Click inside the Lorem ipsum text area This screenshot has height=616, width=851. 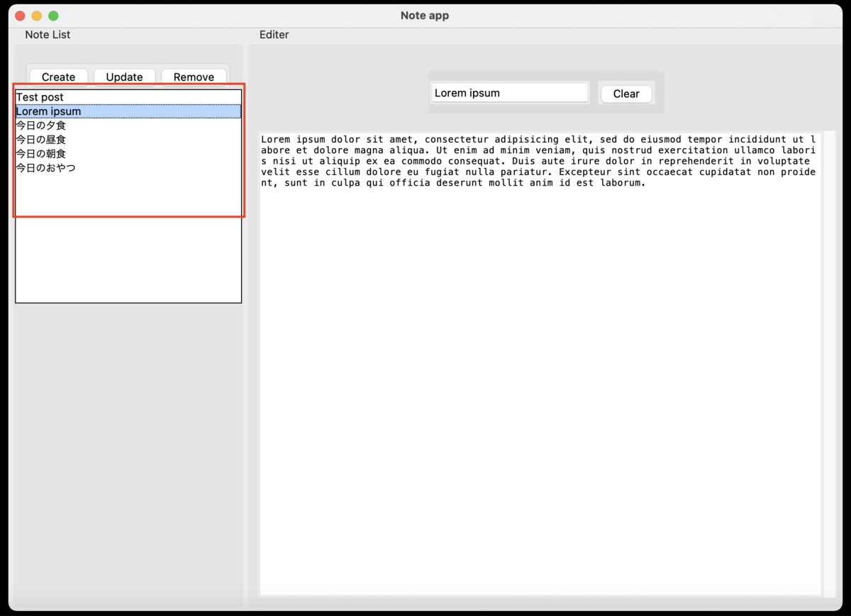(x=540, y=364)
